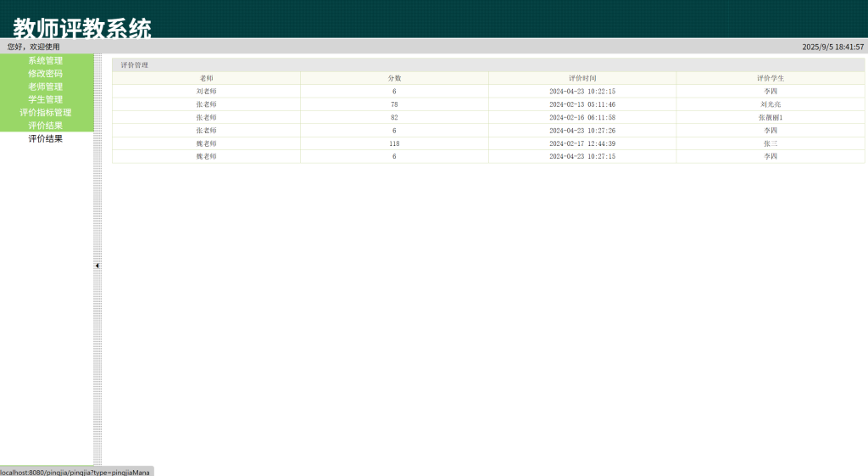The image size is (868, 476).
Task: Select the 老师 column header
Action: click(x=207, y=78)
